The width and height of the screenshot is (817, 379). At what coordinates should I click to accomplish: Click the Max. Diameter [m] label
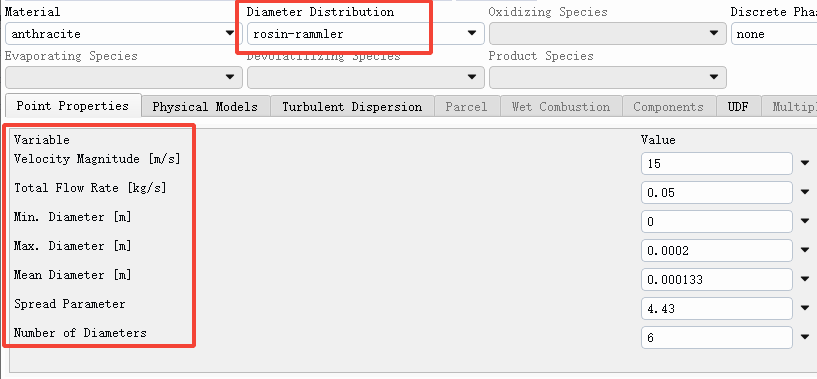[x=72, y=246]
